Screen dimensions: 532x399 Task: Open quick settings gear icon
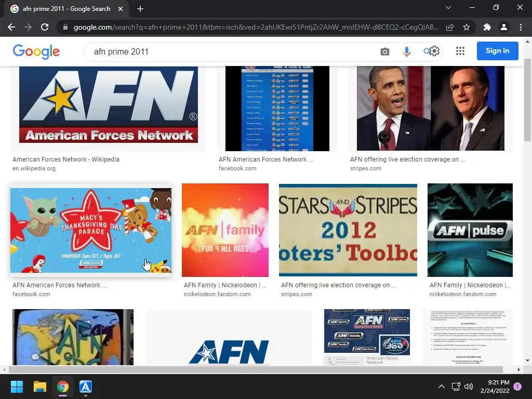tap(434, 51)
